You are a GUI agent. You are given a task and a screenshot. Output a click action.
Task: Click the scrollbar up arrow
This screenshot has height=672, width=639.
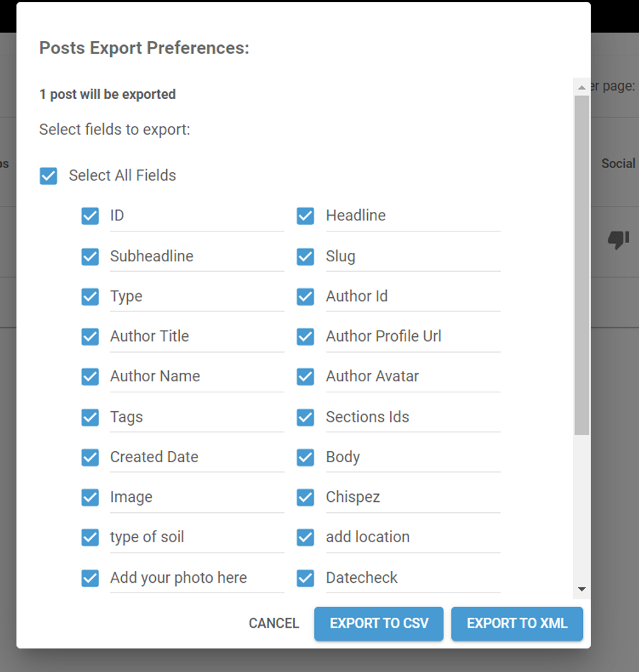[582, 87]
